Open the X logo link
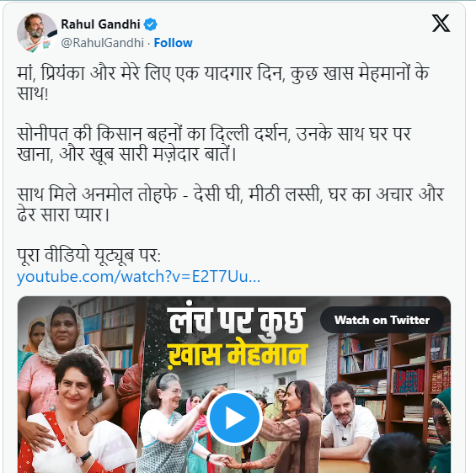 coord(441,24)
